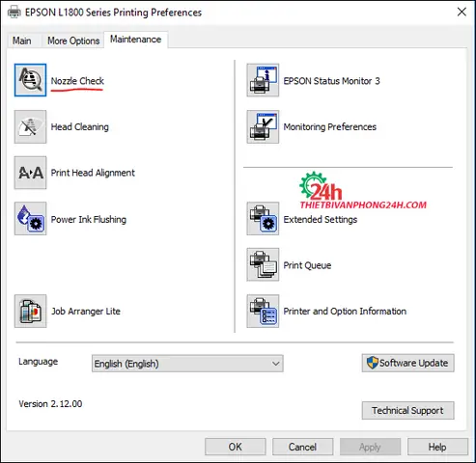476x463 pixels.
Task: Open Extended Settings icon
Action: point(263,219)
